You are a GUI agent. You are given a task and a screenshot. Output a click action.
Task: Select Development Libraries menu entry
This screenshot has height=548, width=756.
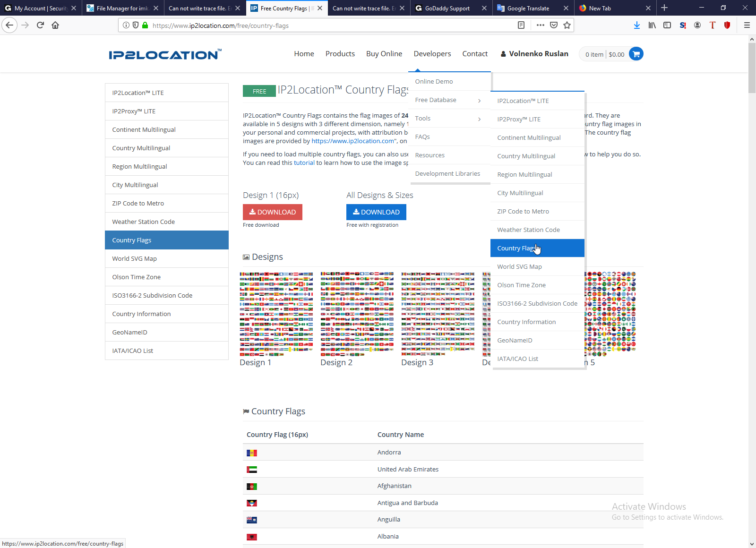(x=449, y=174)
